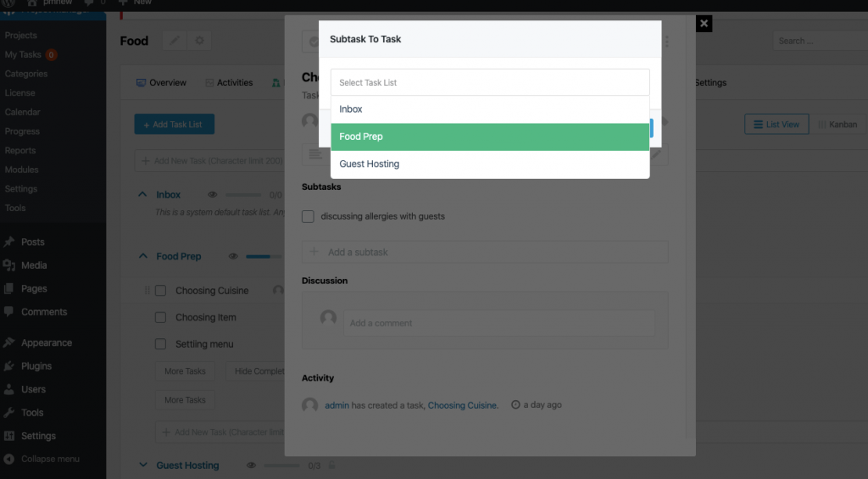Image resolution: width=868 pixels, height=479 pixels.
Task: Open the Pages icon in sidebar
Action: [x=8, y=288]
